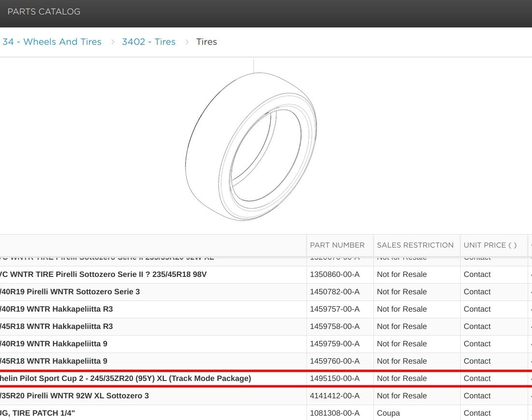Click 'Contact' price for part 1350860-00-A
The width and height of the screenshot is (532, 420).
coord(477,275)
